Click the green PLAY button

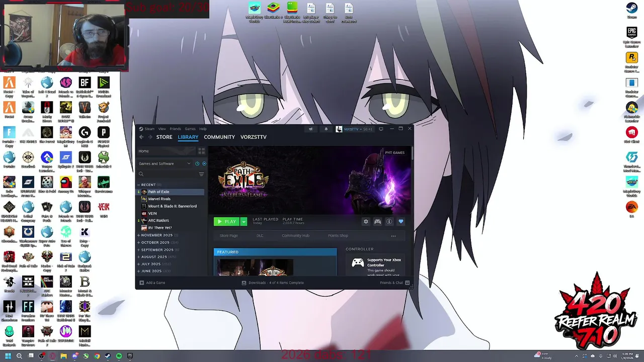coord(227,222)
